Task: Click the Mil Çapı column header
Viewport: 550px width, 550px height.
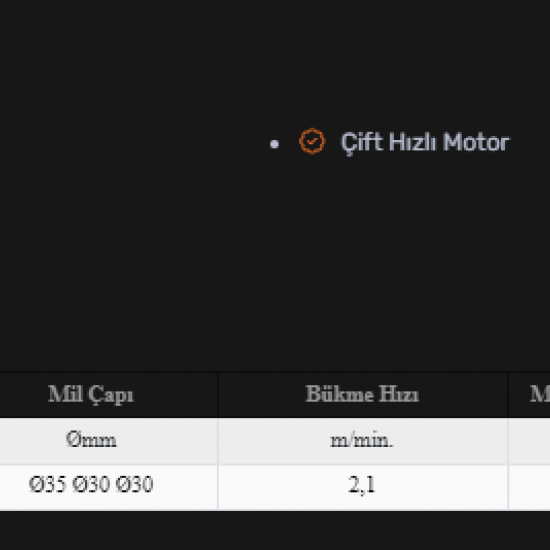Action: (91, 394)
